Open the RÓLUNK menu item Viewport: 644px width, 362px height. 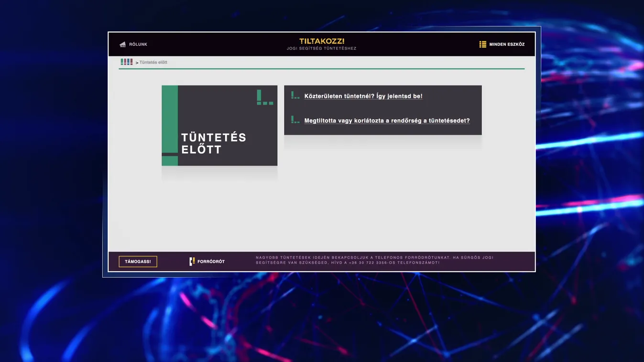pos(137,44)
